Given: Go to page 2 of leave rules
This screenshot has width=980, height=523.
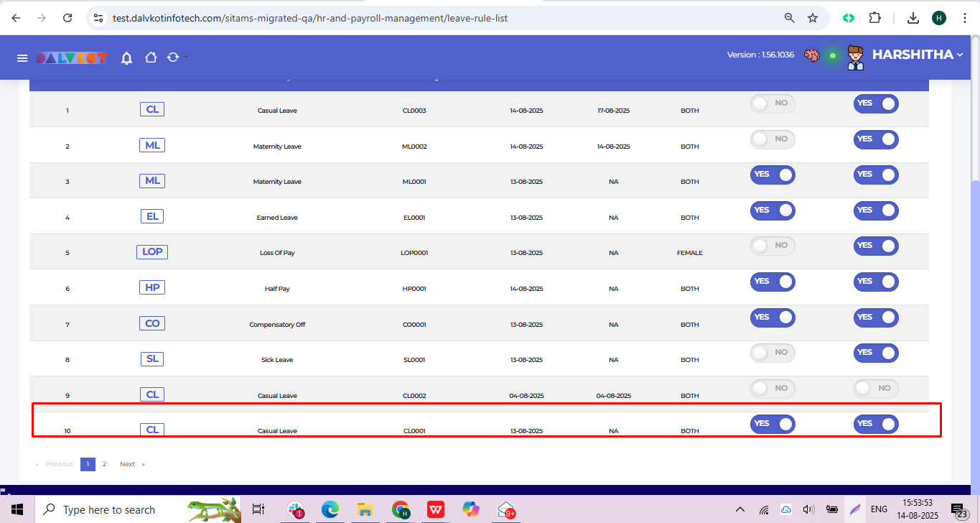Looking at the screenshot, I should (104, 464).
